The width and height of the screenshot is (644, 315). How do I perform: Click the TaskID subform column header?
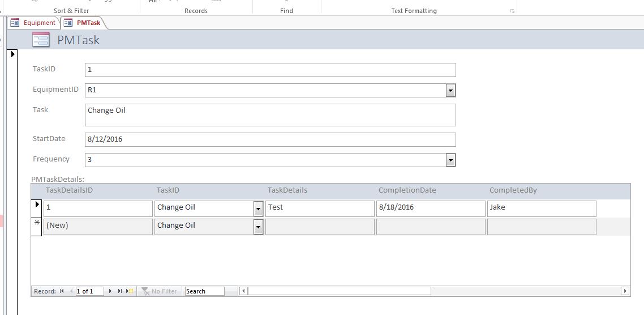[x=168, y=190]
